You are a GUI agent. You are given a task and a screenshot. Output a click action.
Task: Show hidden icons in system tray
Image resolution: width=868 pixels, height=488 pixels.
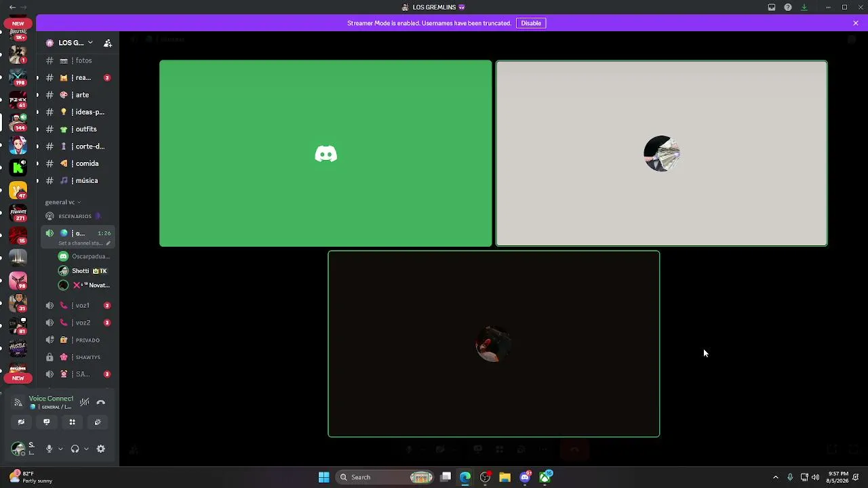(776, 477)
